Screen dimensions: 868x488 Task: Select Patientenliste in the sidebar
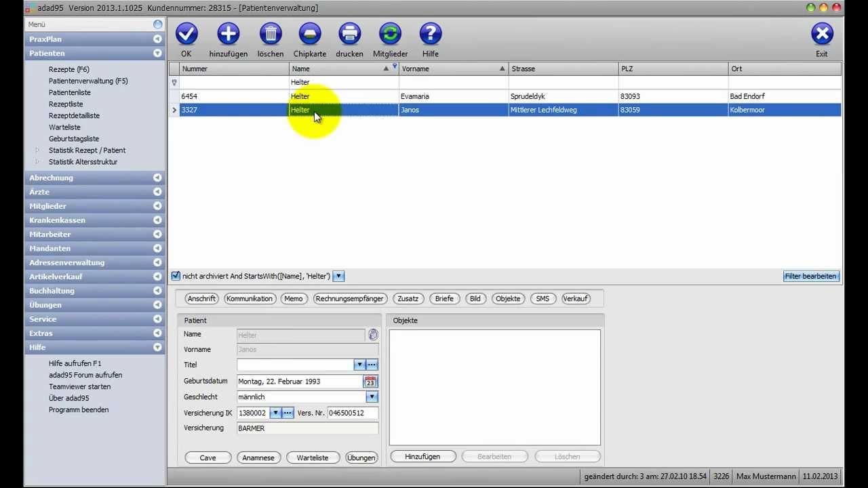click(x=69, y=92)
